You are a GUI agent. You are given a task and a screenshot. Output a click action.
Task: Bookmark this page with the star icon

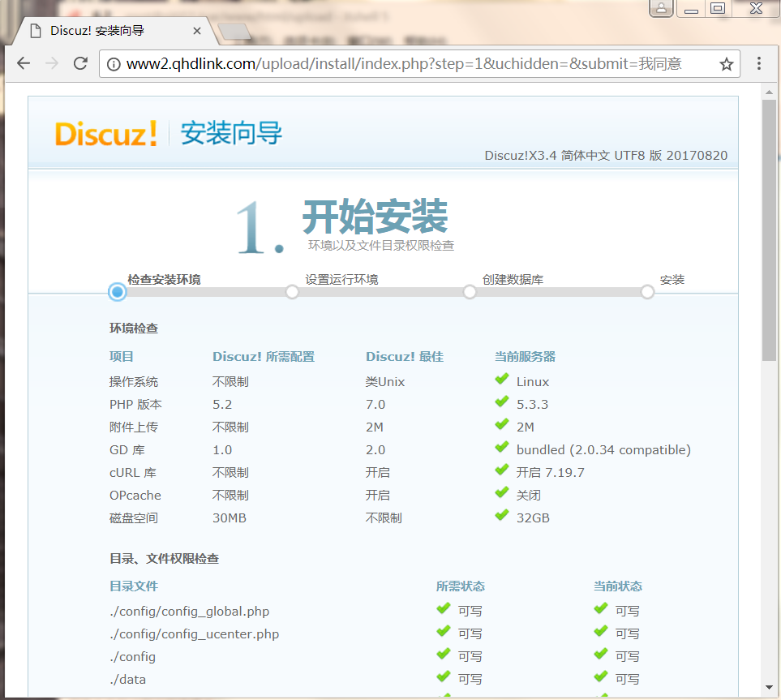tap(726, 64)
